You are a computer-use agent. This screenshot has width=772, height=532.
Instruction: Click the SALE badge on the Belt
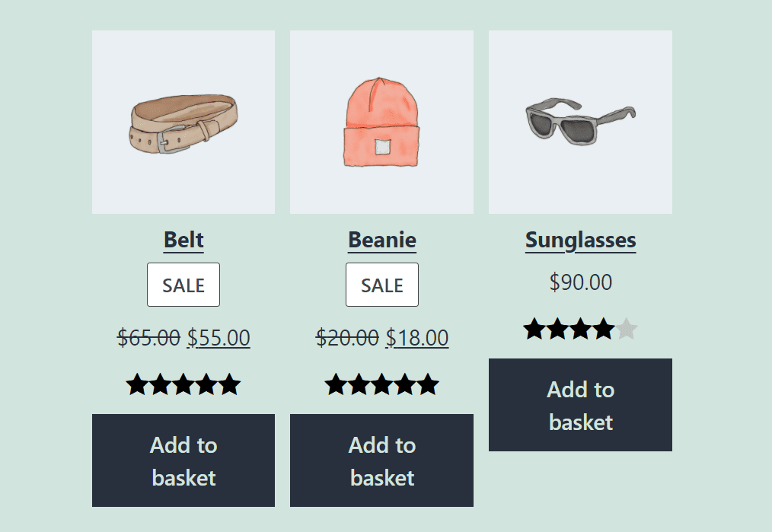[183, 284]
